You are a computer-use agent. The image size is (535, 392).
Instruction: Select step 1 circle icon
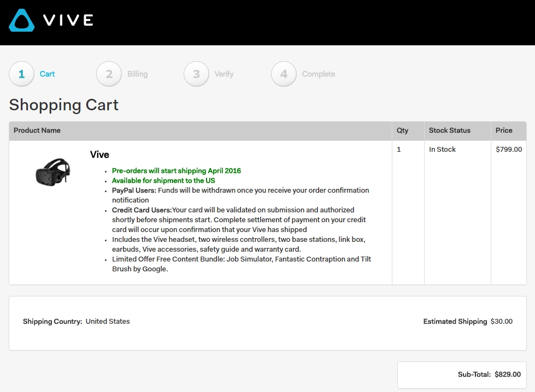[21, 74]
